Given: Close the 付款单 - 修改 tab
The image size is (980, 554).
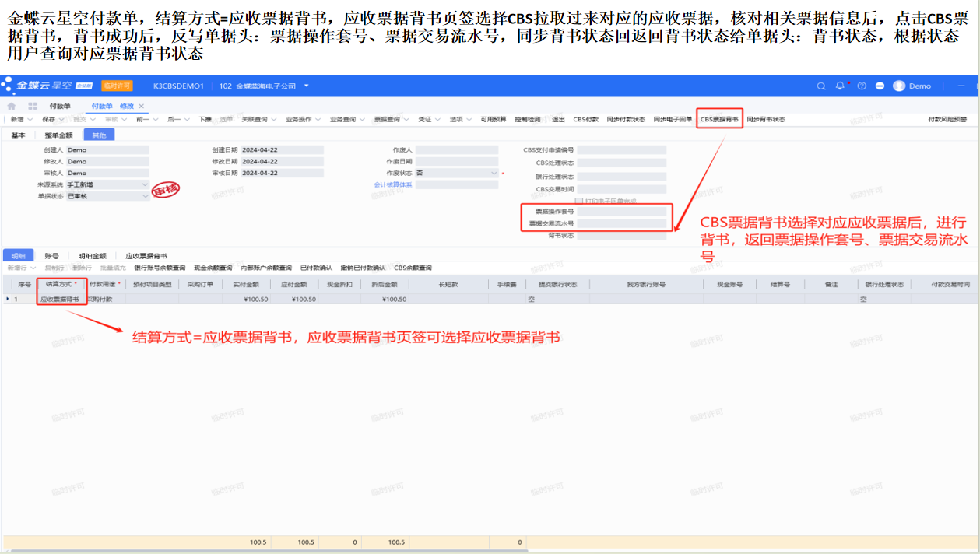Looking at the screenshot, I should coord(141,106).
